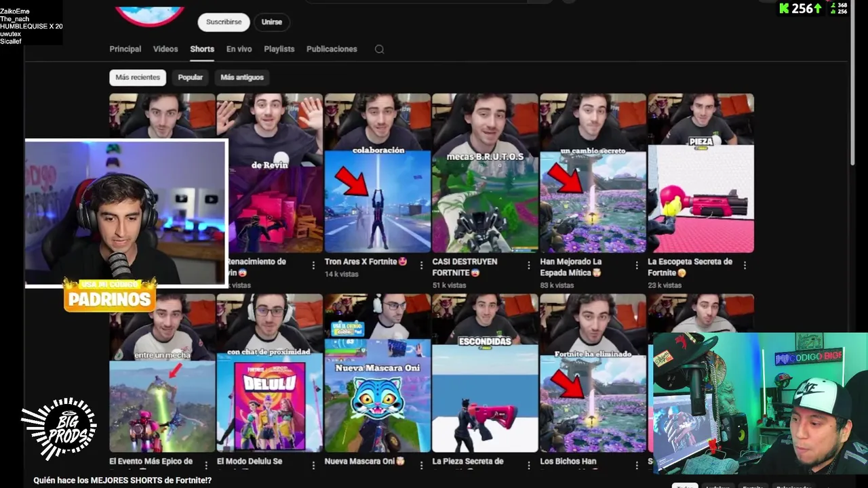Play the 'ESCONDIDAS' short thumbnail
This screenshot has height=488, width=868.
point(485,373)
